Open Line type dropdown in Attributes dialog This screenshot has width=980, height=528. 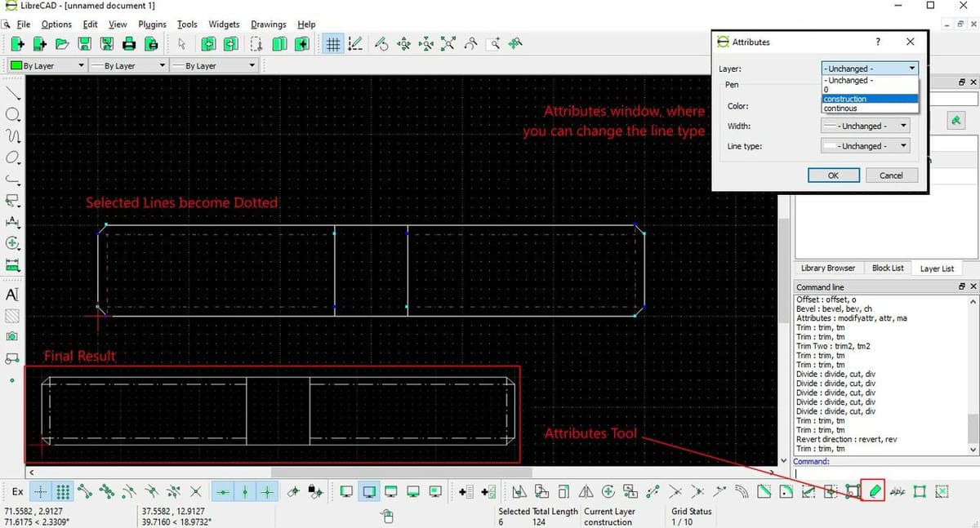click(x=865, y=146)
